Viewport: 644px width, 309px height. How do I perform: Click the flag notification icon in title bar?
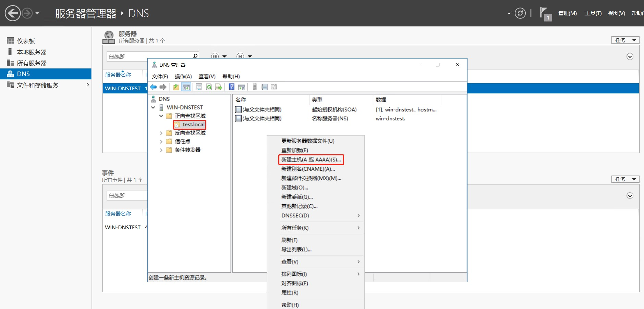pyautogui.click(x=544, y=13)
